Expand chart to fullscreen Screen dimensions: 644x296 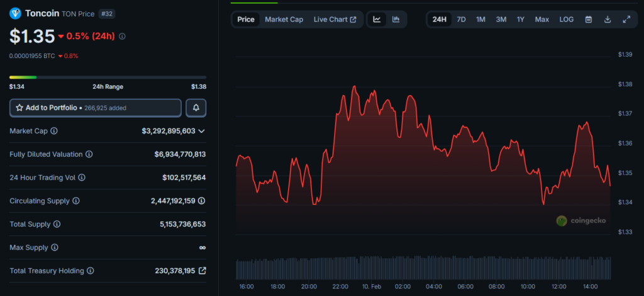(626, 20)
